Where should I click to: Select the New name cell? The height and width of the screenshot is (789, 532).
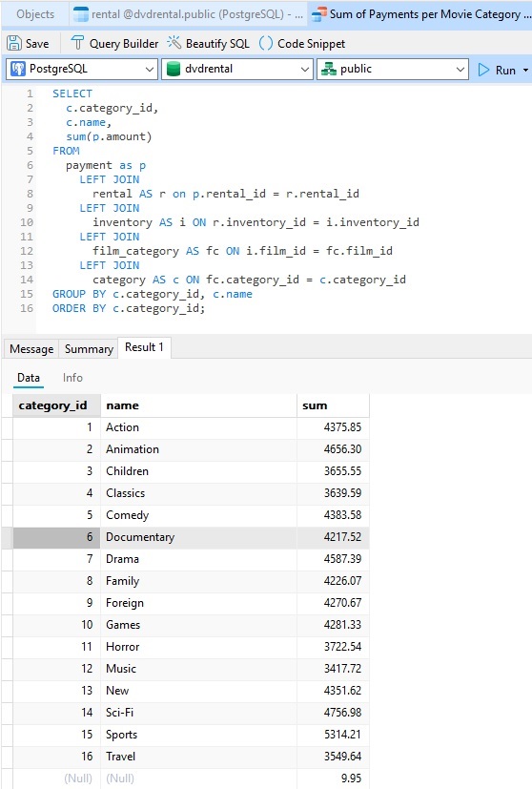pos(198,691)
